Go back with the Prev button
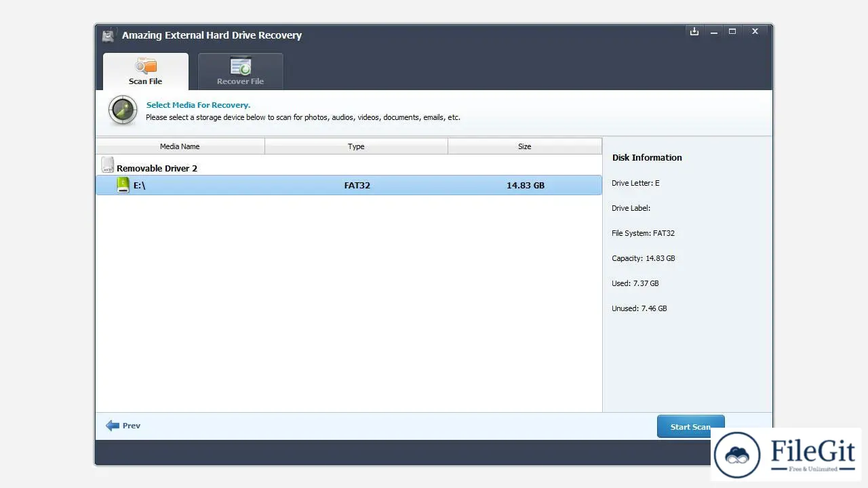 [123, 426]
